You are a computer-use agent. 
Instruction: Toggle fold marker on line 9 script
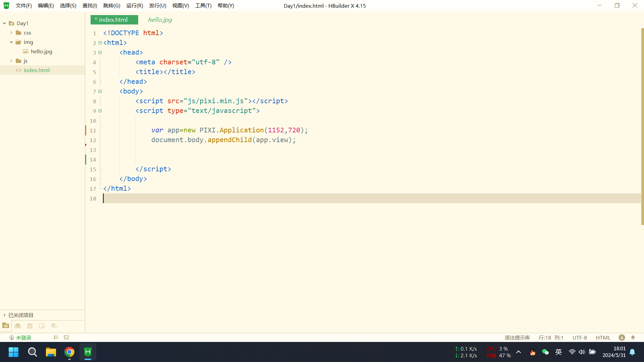(x=100, y=111)
